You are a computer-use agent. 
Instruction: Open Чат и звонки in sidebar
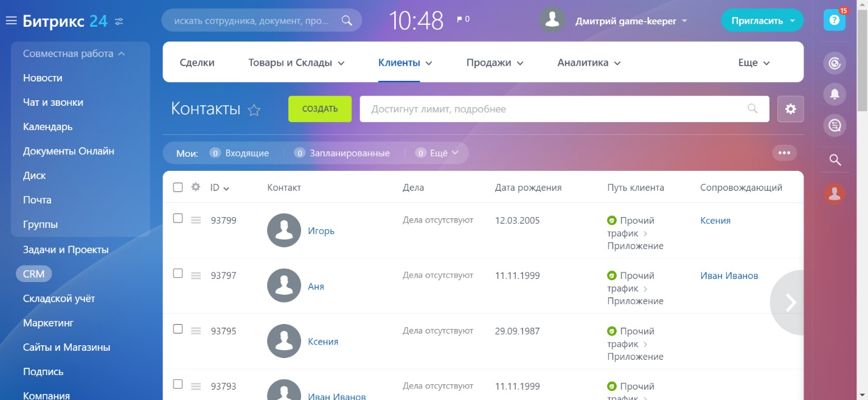tap(53, 102)
